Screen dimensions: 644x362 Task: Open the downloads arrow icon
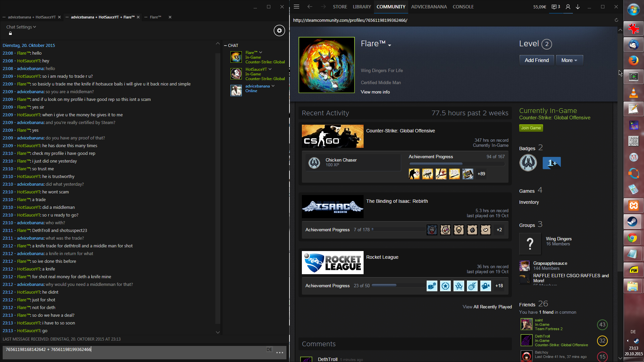(x=578, y=7)
